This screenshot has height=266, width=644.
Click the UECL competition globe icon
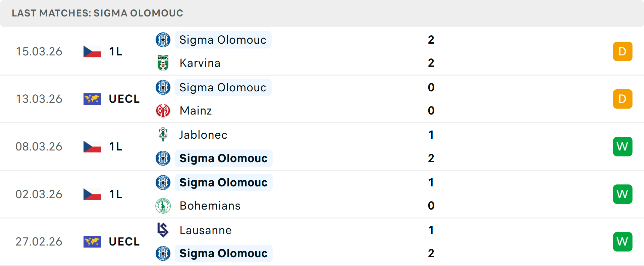tap(92, 99)
